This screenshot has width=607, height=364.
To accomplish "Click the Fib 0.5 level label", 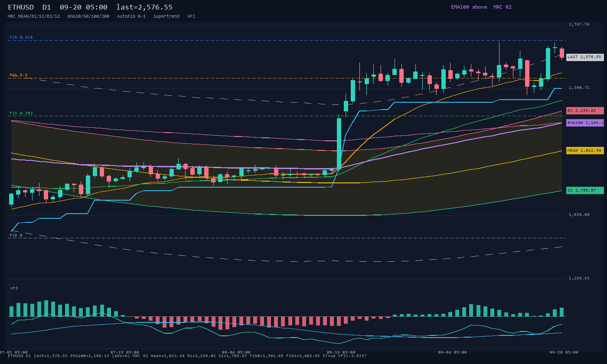I will [x=19, y=75].
